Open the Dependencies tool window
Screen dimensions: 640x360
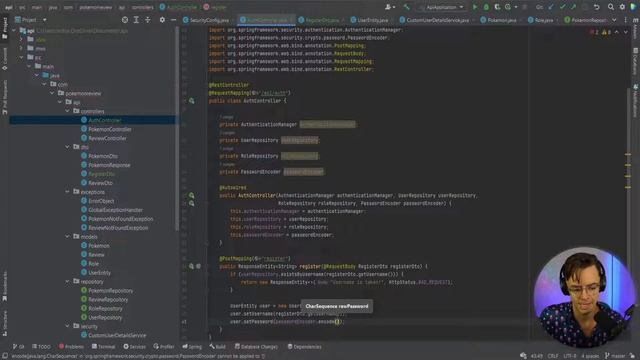point(304,347)
